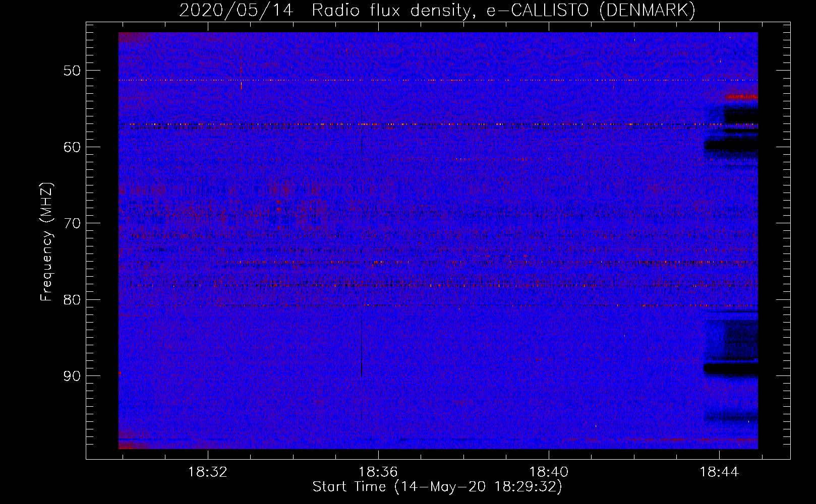Click the 18:36 time tick label
Viewport: 816px width, 504px height.
(378, 472)
